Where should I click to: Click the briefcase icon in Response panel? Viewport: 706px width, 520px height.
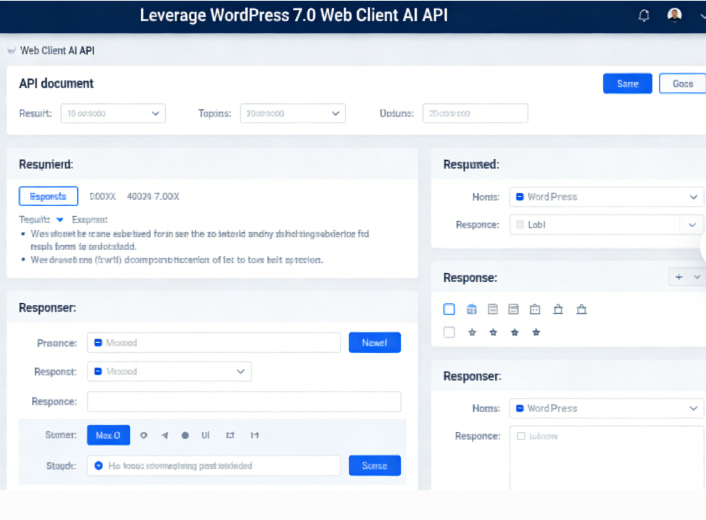pos(535,309)
